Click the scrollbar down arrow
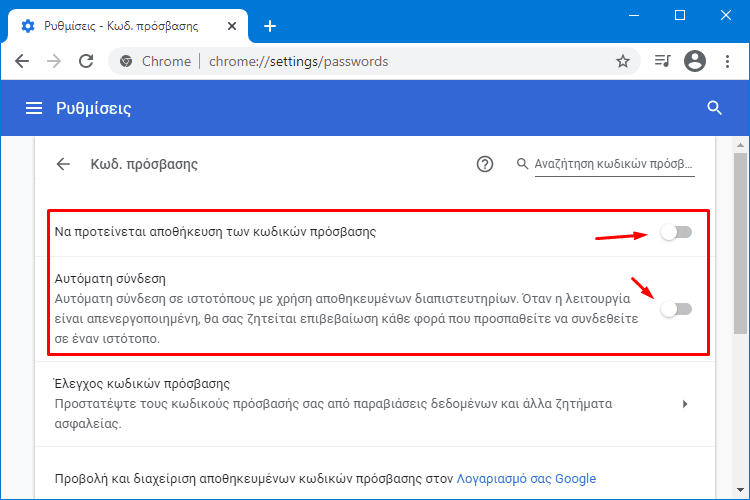The height and width of the screenshot is (500, 750). pos(740,490)
